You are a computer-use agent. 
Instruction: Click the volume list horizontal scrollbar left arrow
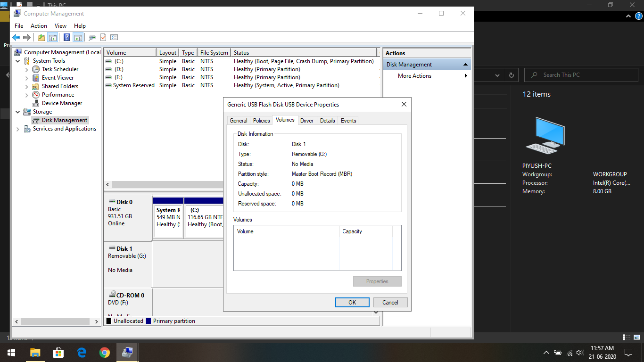[107, 185]
